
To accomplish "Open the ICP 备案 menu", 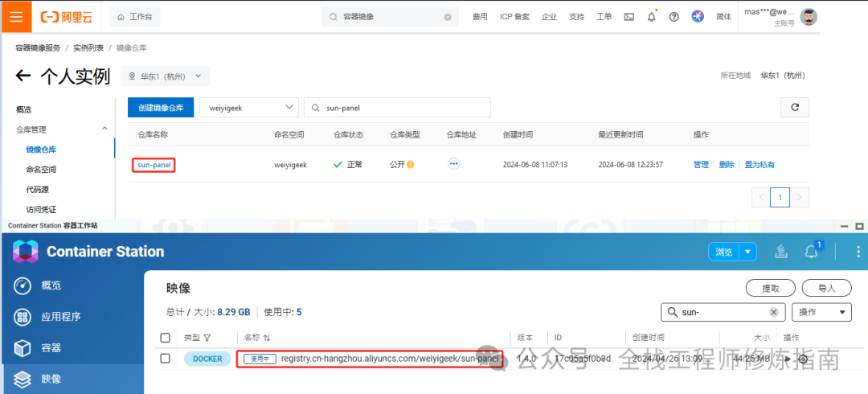I will tap(514, 17).
